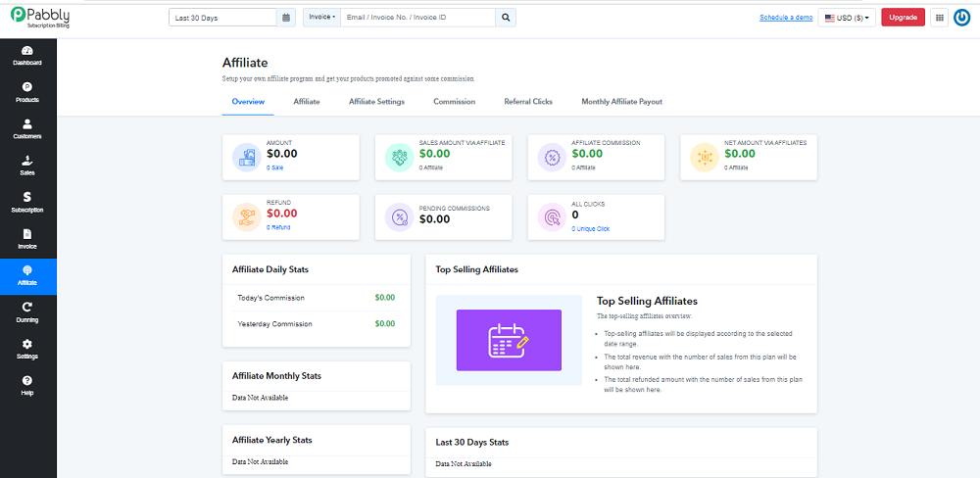
Task: Open the Referral Clicks tab
Action: pyautogui.click(x=528, y=101)
